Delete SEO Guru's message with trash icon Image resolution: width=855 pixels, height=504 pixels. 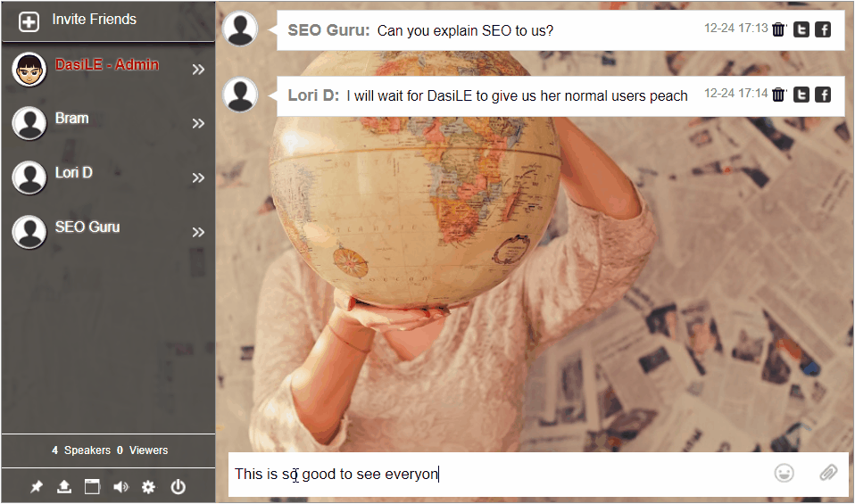pyautogui.click(x=778, y=29)
